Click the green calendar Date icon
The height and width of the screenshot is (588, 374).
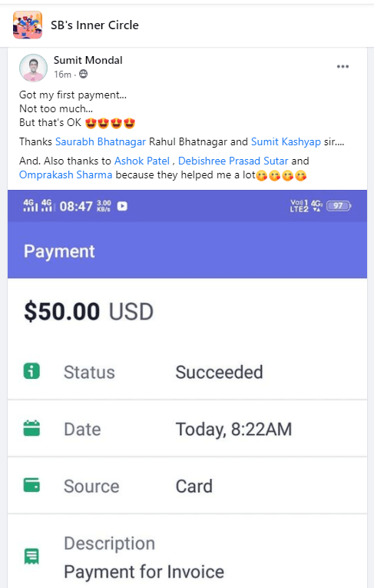coord(31,428)
